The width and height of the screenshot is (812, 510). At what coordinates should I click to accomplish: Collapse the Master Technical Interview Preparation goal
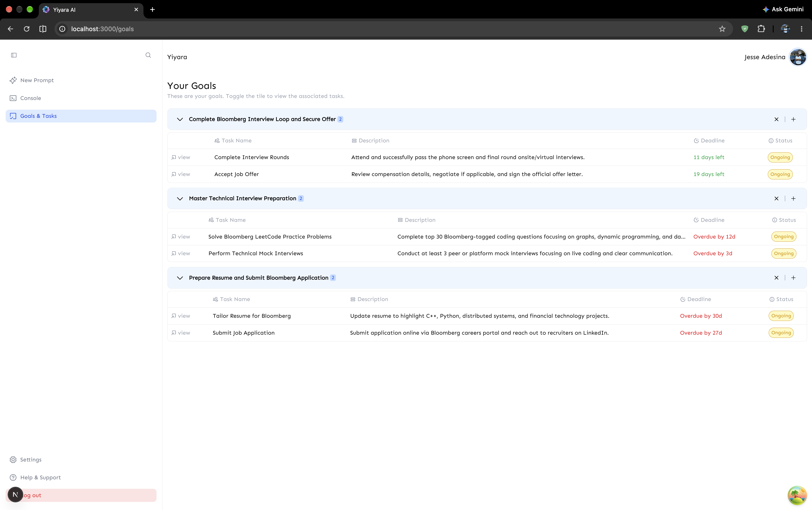[x=180, y=199]
